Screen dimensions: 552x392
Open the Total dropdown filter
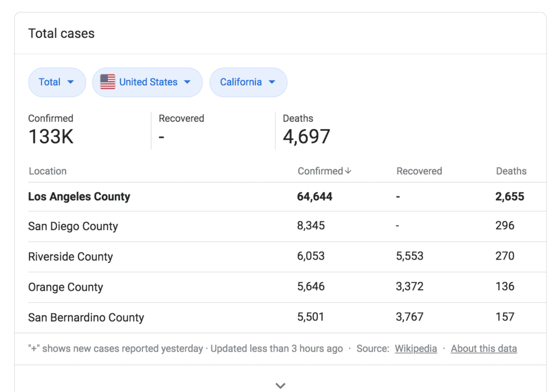click(57, 82)
